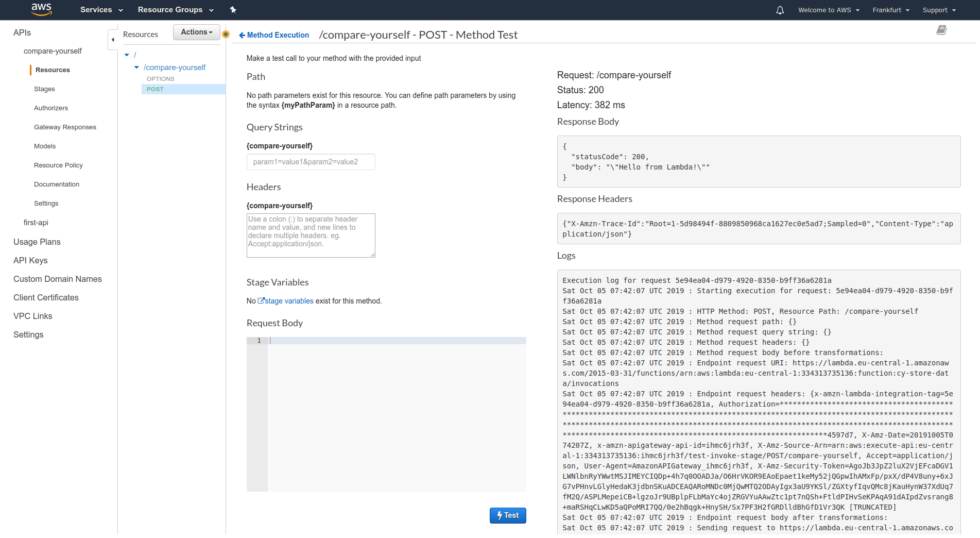Select the POST method
The image size is (980, 538).
pyautogui.click(x=155, y=89)
